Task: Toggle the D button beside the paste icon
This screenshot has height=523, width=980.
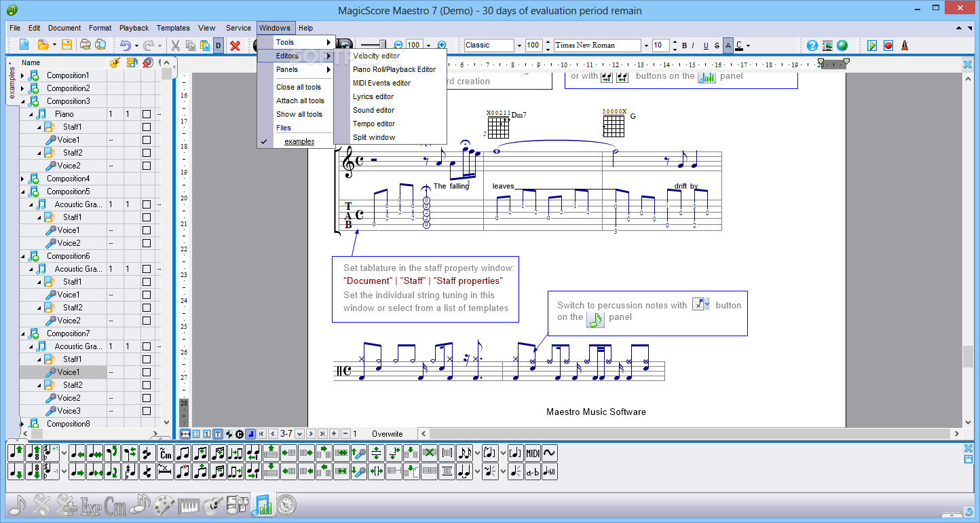Action: (218, 46)
